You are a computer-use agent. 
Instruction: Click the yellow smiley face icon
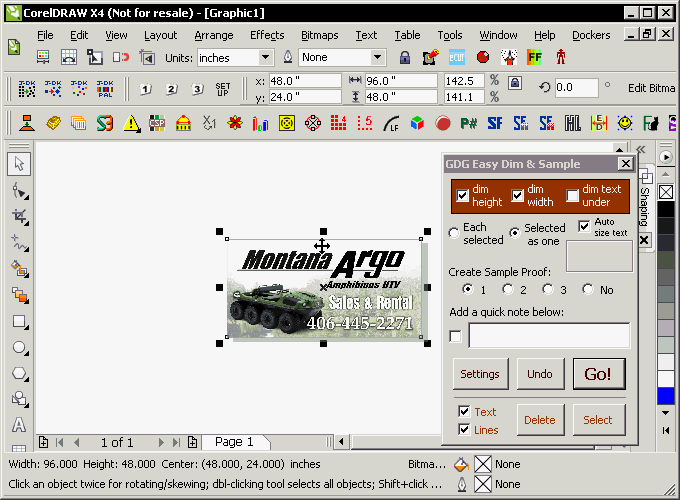(x=625, y=124)
